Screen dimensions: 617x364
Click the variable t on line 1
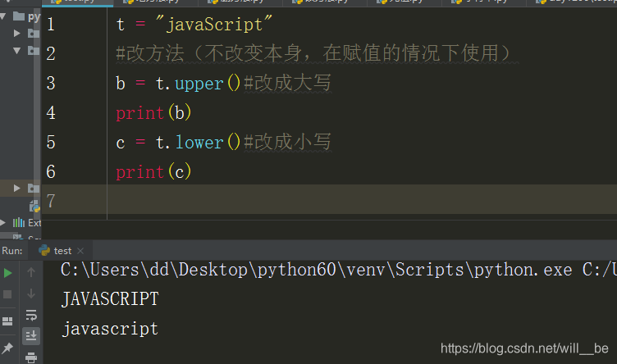[x=121, y=25]
